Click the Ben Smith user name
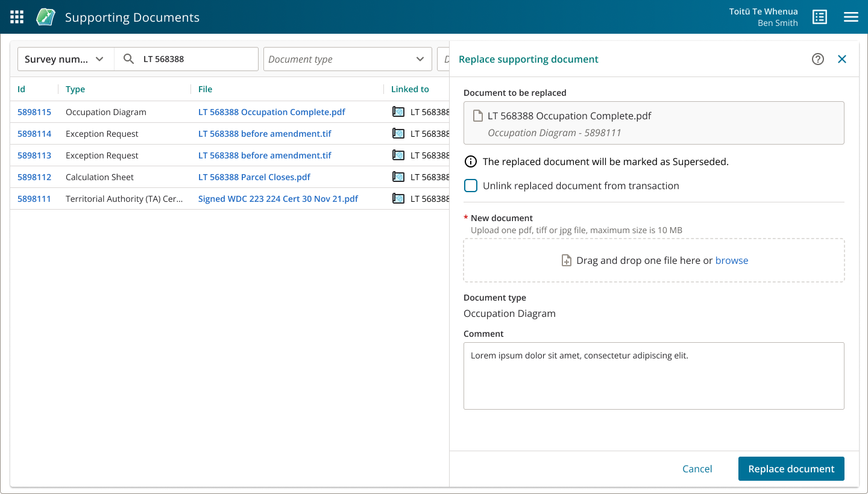868x494 pixels. click(x=778, y=23)
